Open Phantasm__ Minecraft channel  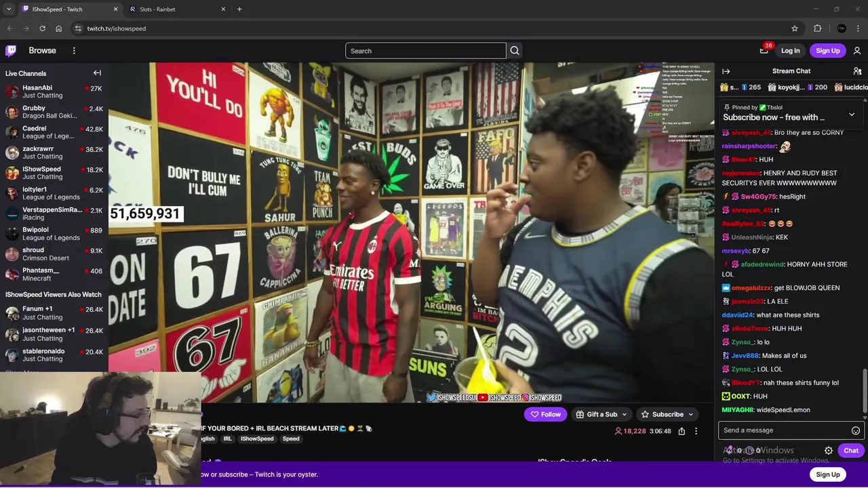tap(54, 274)
